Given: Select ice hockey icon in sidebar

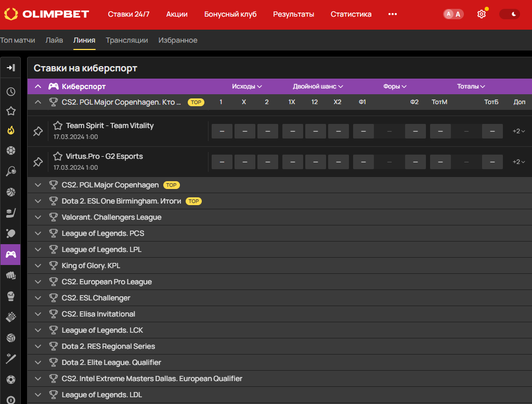Looking at the screenshot, I should pos(11,213).
